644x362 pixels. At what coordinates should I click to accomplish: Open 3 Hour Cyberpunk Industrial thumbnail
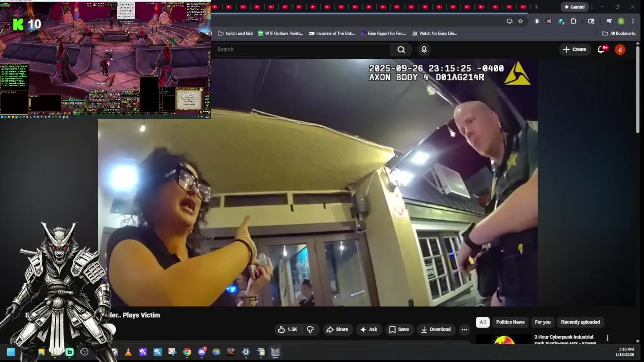pyautogui.click(x=503, y=339)
